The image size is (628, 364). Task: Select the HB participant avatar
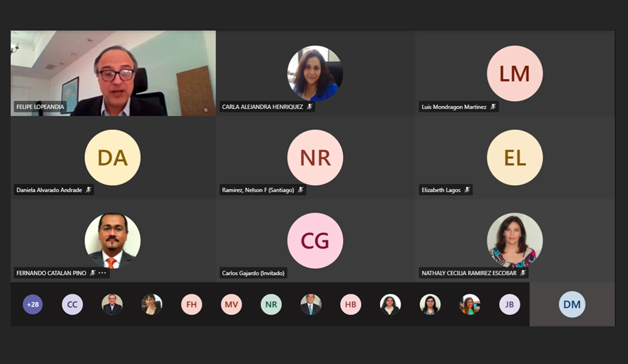(x=350, y=304)
